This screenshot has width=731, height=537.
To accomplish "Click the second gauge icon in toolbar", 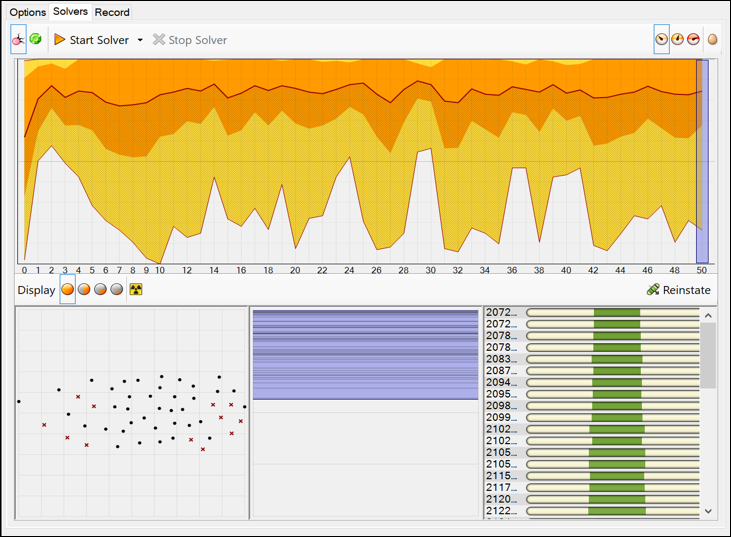I will click(x=677, y=40).
